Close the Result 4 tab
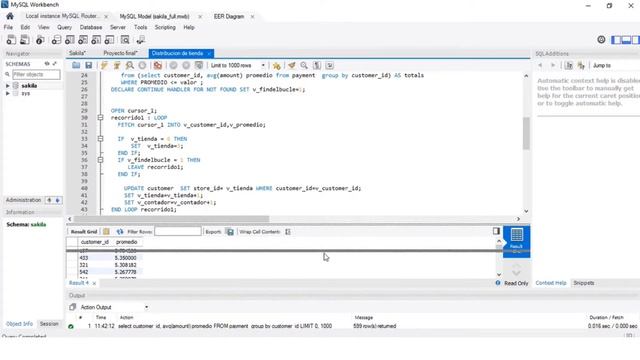Image resolution: width=640 pixels, height=360 pixels. click(94, 283)
